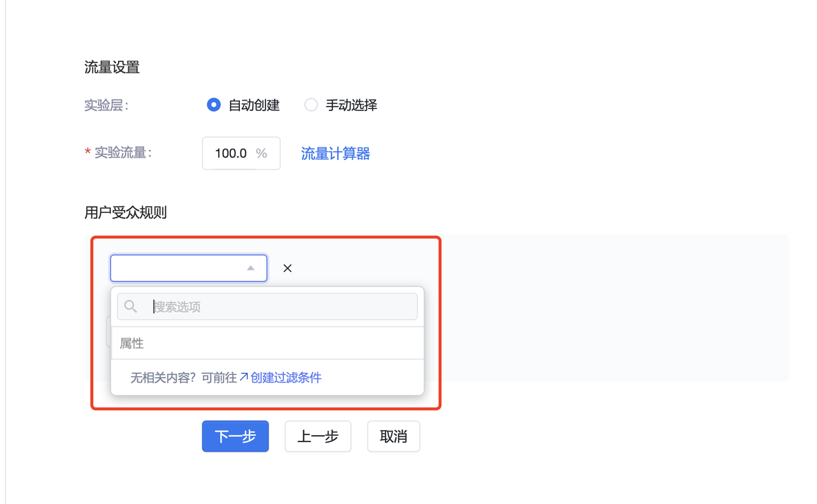Select the 手动选择 radio option
The image size is (817, 504).
coord(311,105)
